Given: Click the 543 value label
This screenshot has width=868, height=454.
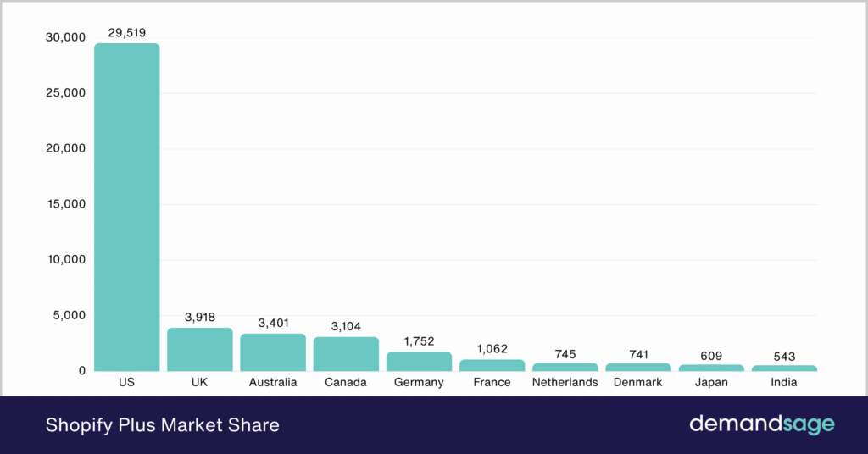Looking at the screenshot, I should click(x=784, y=357).
